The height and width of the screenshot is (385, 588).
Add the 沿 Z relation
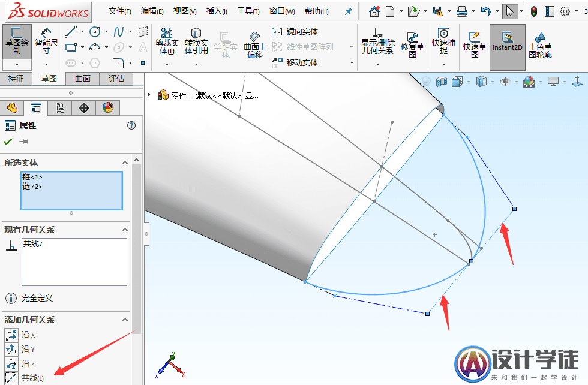point(20,363)
